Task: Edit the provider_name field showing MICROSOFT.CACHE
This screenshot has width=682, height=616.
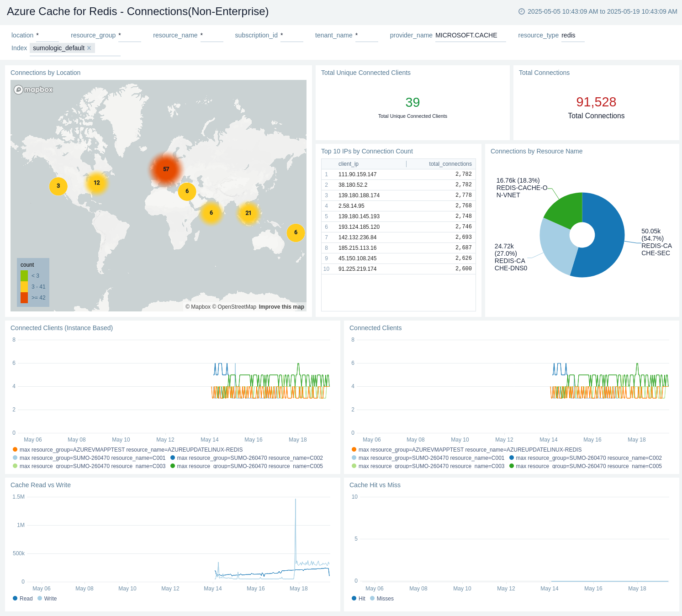Action: 471,36
